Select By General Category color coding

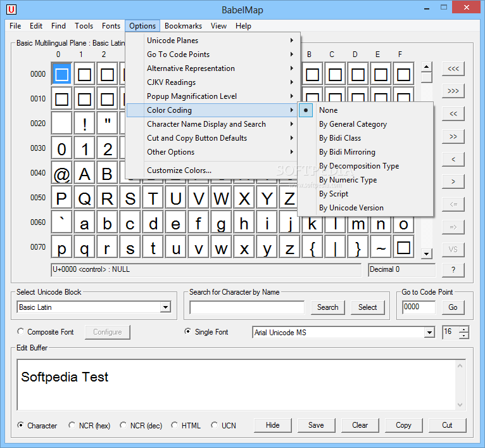pyautogui.click(x=365, y=124)
